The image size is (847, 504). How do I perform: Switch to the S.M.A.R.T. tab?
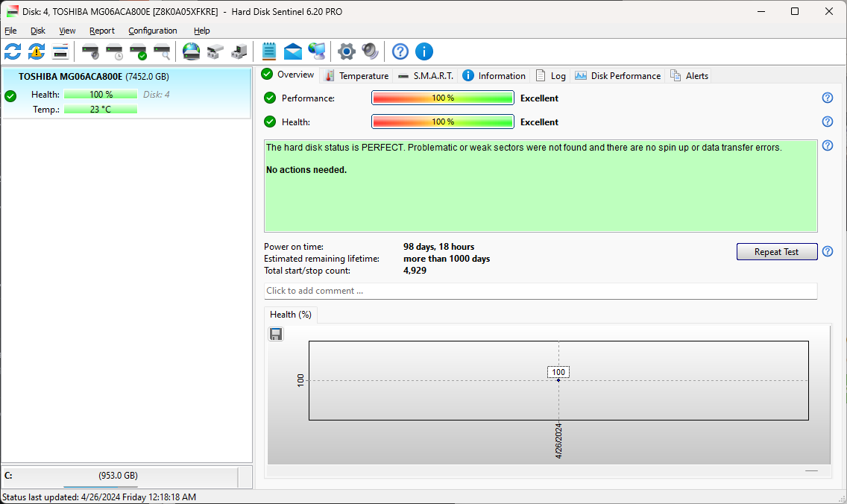426,75
